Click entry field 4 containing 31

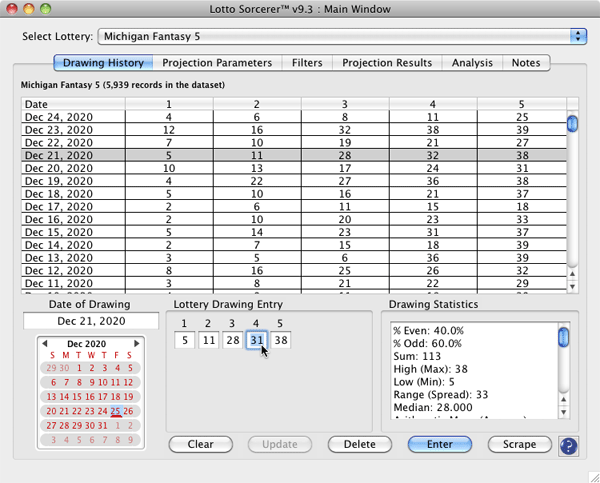click(x=257, y=340)
